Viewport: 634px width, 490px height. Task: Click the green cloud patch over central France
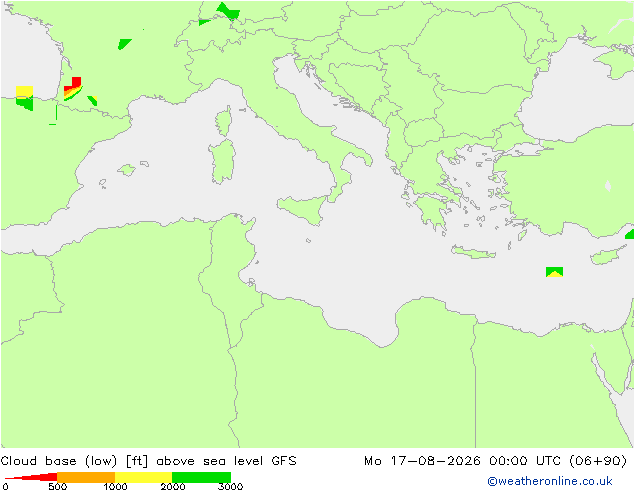pos(125,44)
